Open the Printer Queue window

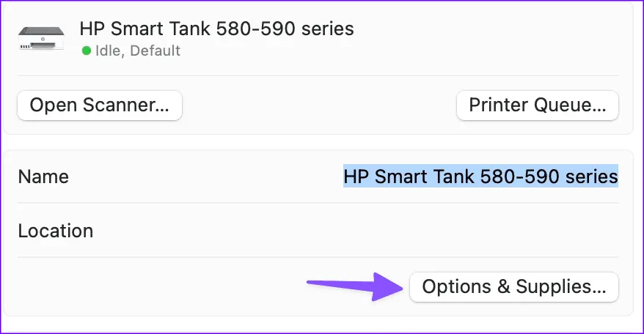coord(538,105)
